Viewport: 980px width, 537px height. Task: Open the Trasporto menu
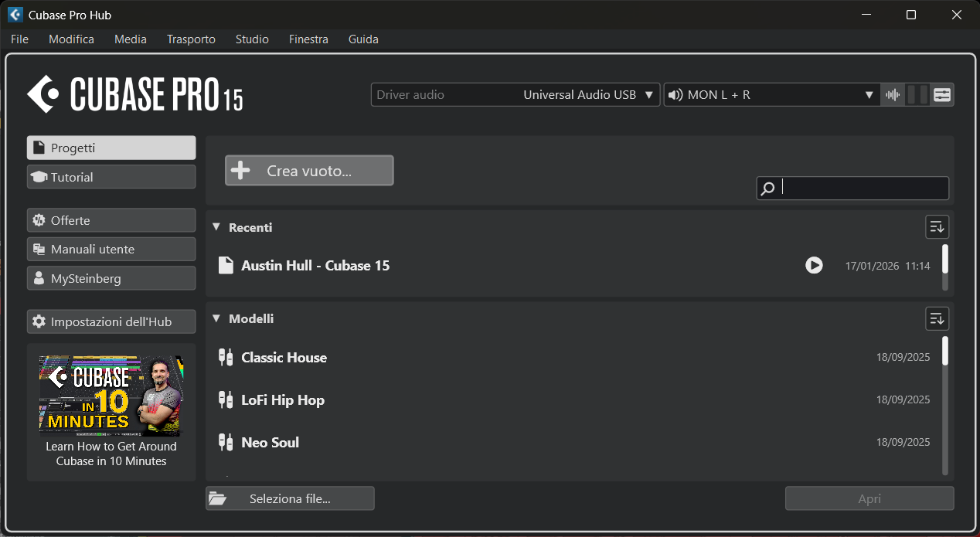(x=191, y=39)
